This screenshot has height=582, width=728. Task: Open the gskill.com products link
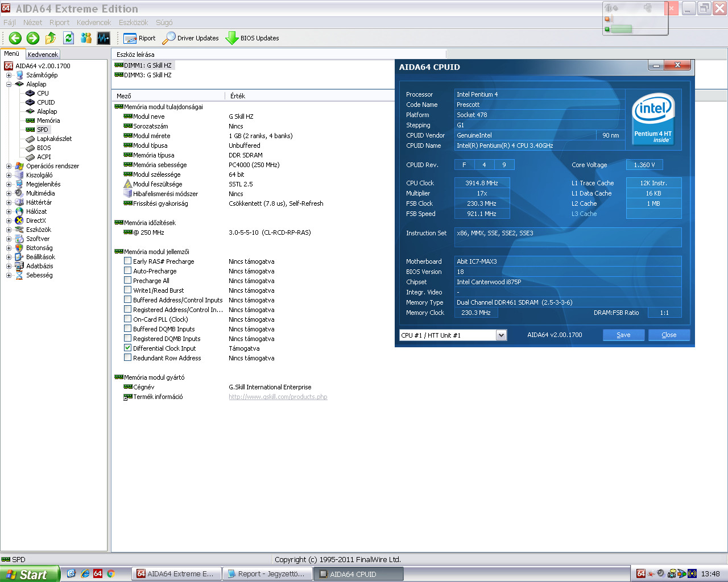(278, 397)
